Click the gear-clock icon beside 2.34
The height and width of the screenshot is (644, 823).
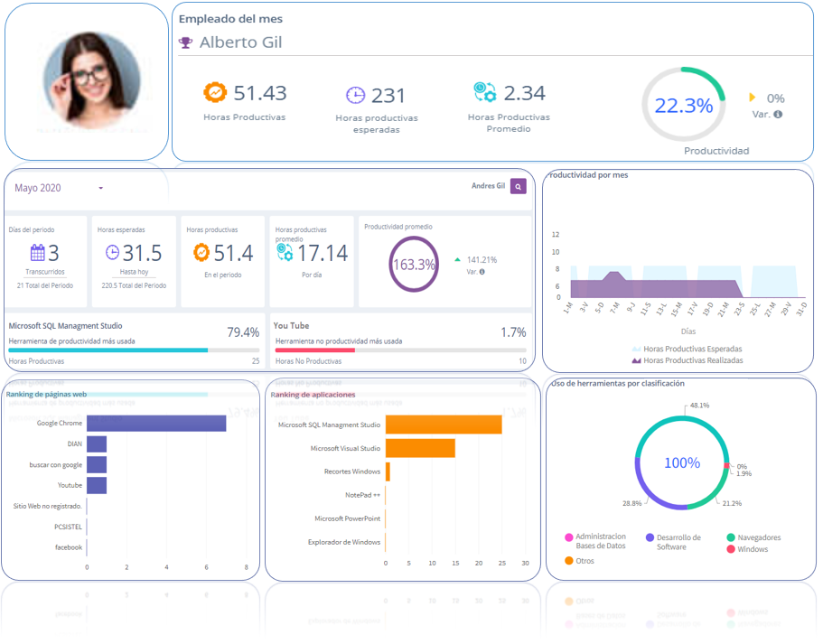[x=484, y=92]
